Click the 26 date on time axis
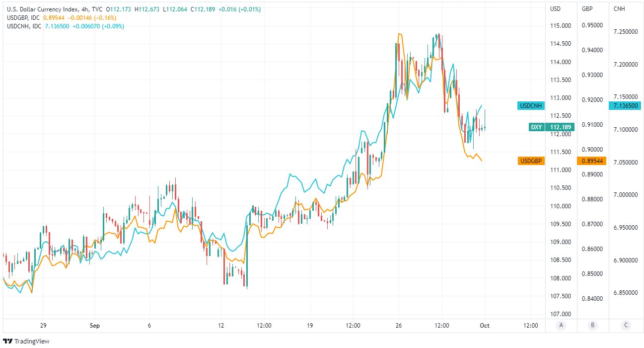 coord(398,326)
